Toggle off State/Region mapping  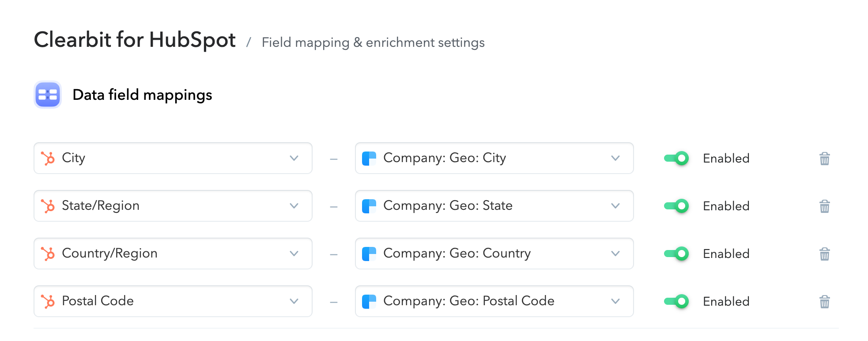pos(676,206)
